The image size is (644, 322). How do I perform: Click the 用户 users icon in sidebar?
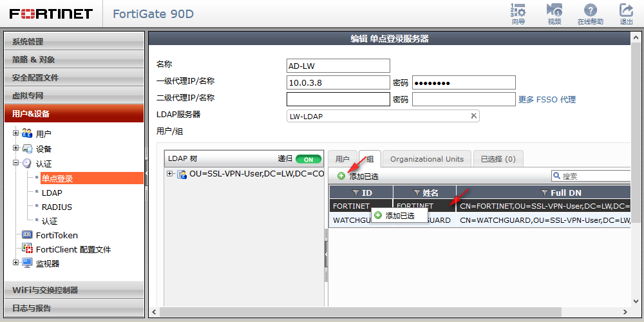27,133
